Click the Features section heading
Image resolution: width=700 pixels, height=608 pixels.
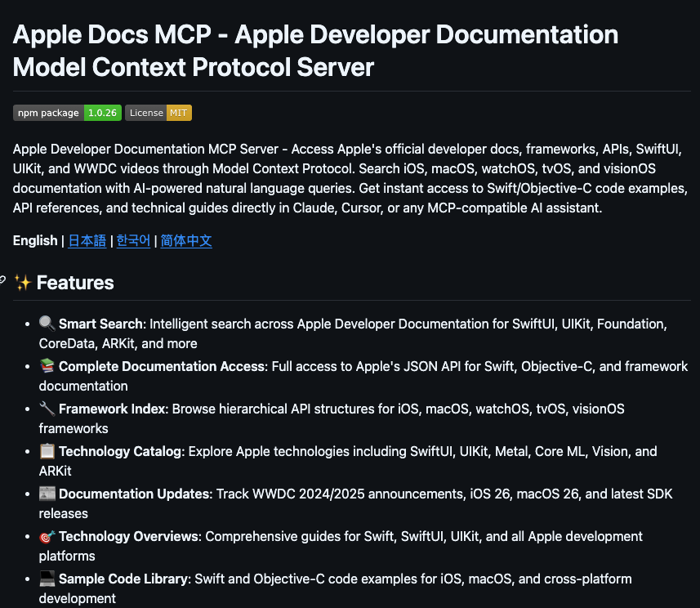pos(75,283)
